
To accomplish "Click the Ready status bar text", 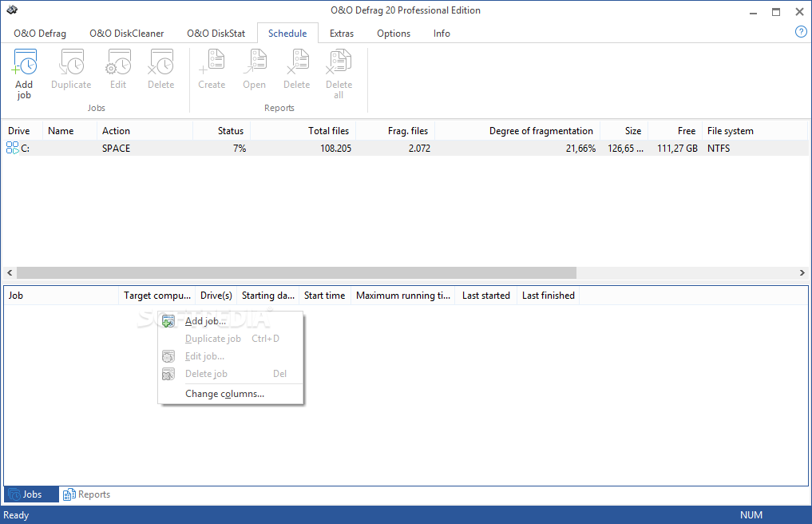I will 16,515.
